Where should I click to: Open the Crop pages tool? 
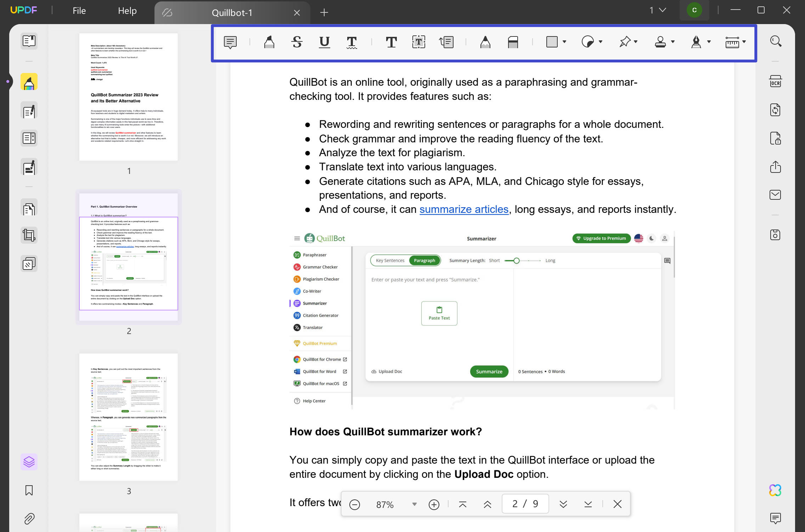coord(29,235)
